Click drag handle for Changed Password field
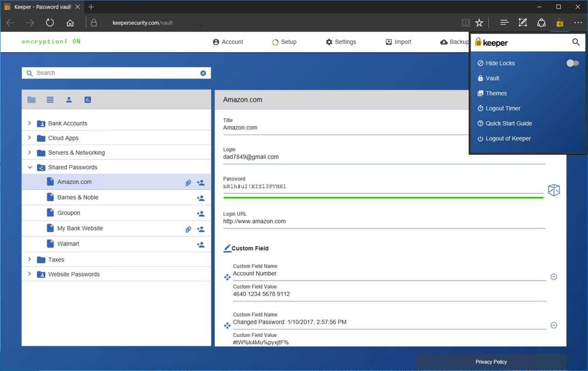The height and width of the screenshot is (371, 588). [x=227, y=326]
